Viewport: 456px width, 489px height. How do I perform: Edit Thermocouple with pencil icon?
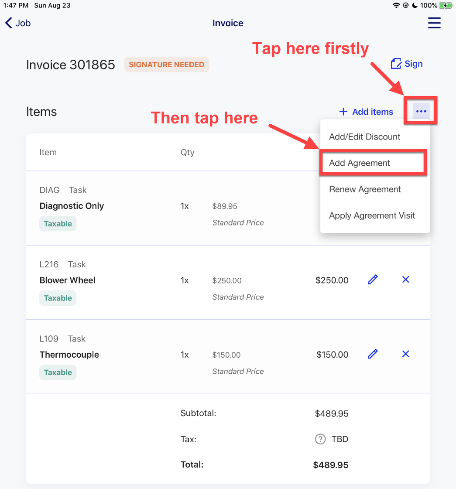[373, 354]
